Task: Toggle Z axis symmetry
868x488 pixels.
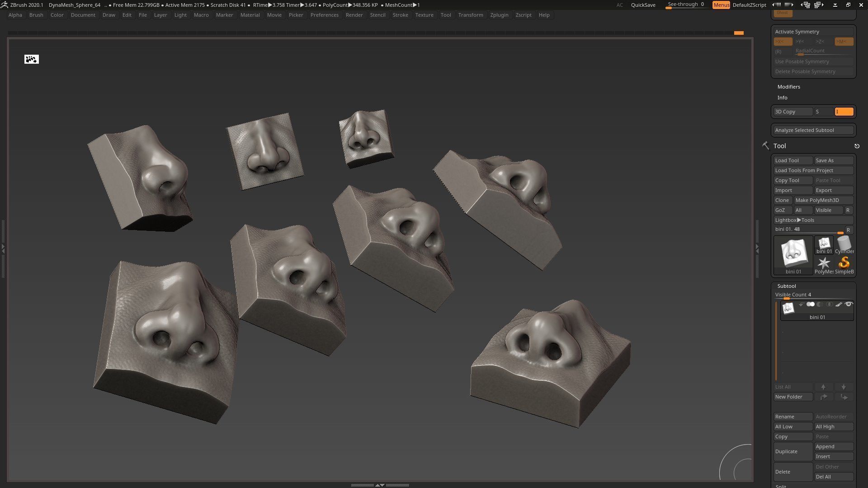Action: 823,42
